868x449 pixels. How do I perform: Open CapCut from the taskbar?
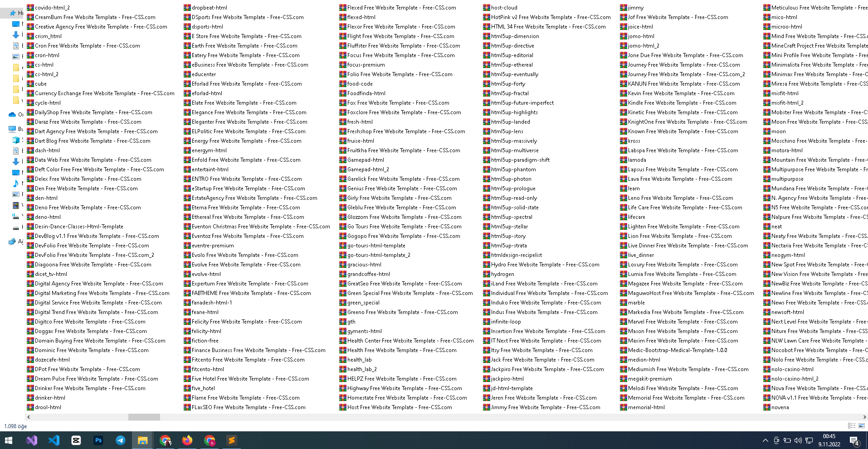(x=76, y=440)
